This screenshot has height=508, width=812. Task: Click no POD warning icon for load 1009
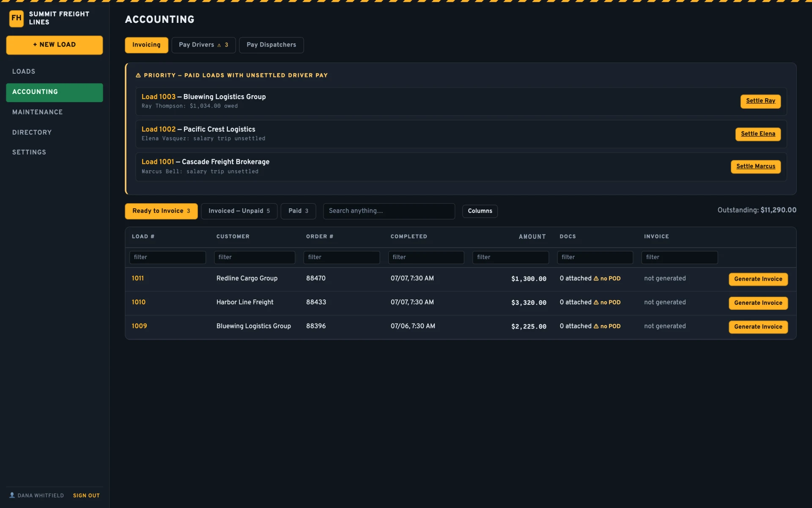click(x=596, y=326)
